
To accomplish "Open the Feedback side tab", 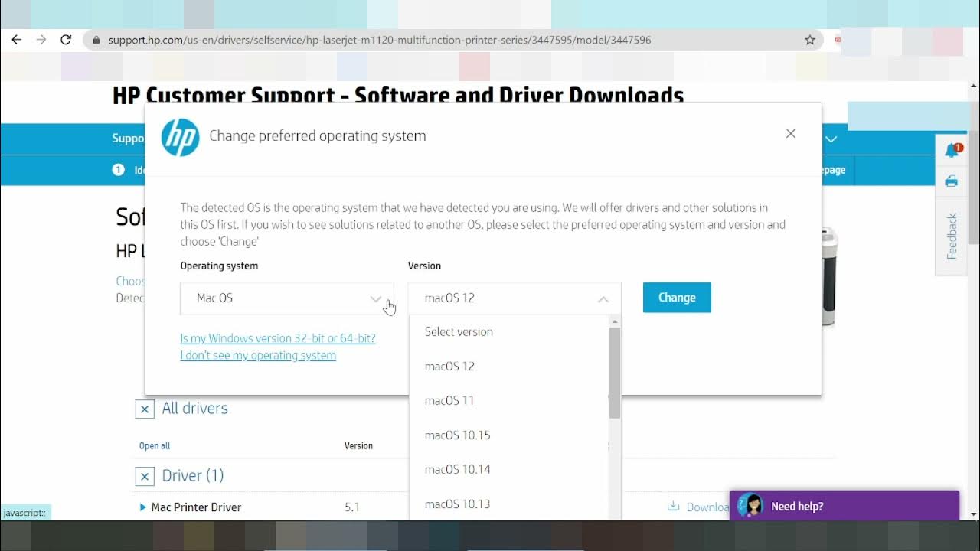I will (x=952, y=236).
